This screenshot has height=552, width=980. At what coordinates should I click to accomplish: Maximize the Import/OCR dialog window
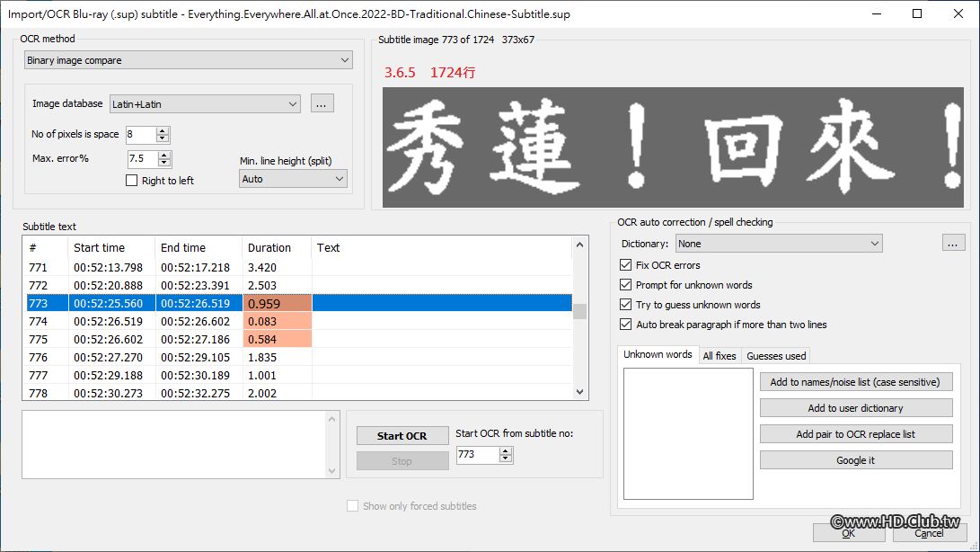pyautogui.click(x=917, y=13)
